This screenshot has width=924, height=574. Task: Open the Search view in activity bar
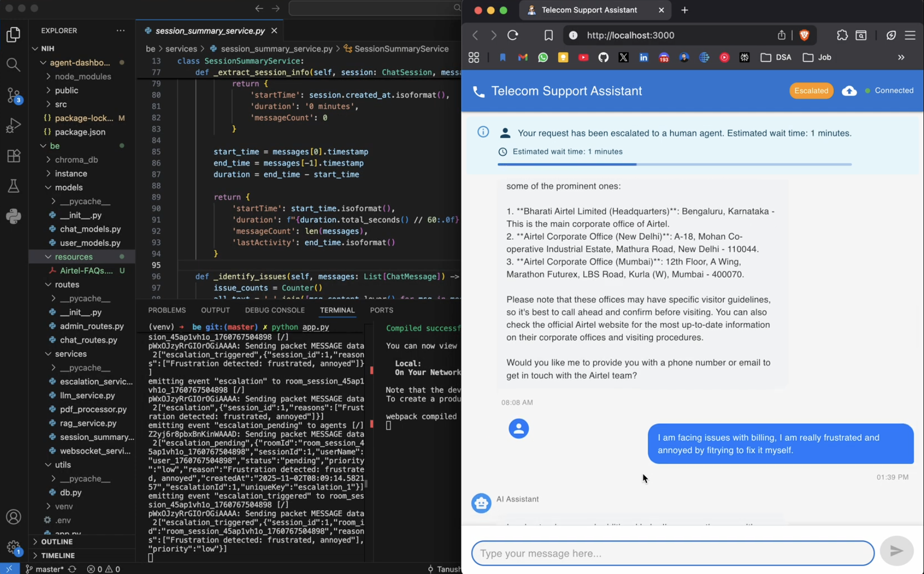coord(14,65)
